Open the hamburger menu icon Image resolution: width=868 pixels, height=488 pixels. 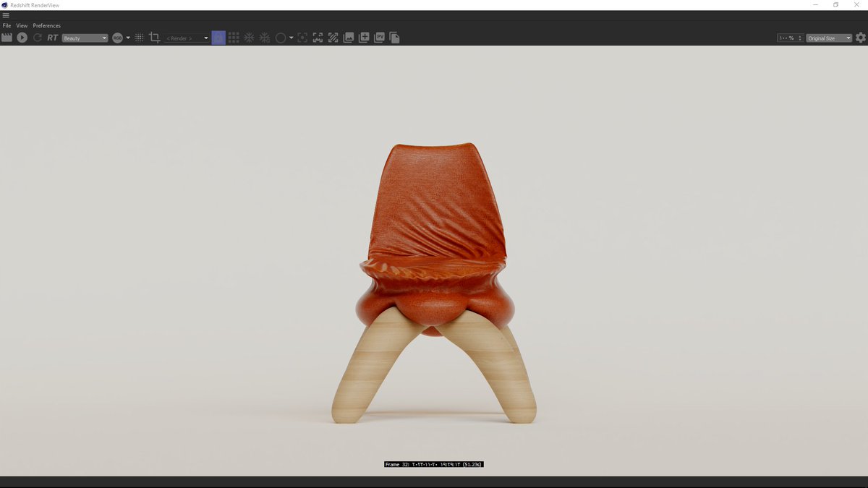coord(6,15)
